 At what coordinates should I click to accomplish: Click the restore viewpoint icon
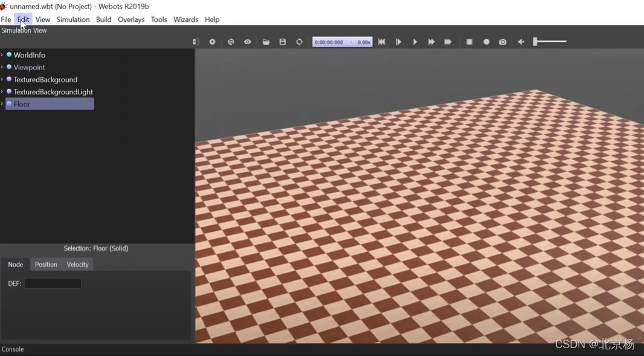[x=231, y=42]
